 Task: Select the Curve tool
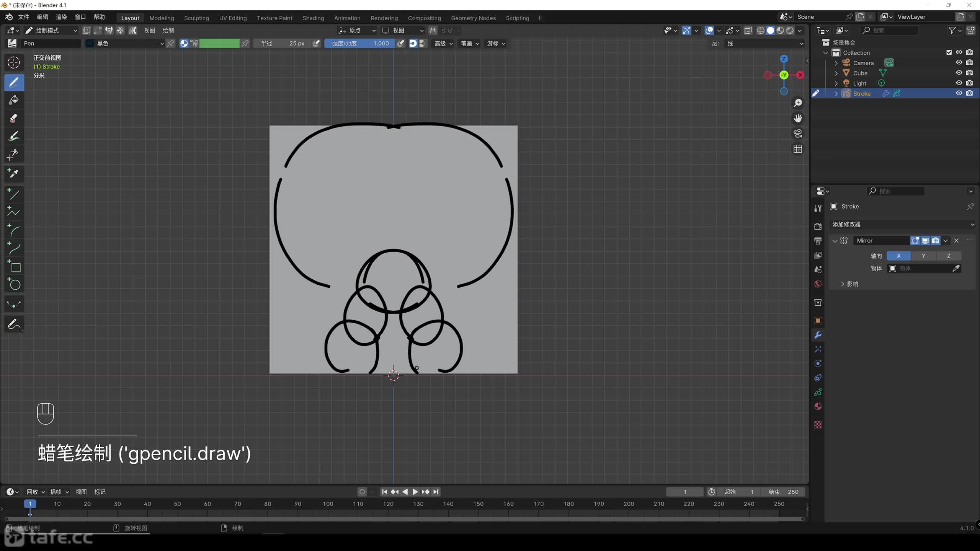coord(14,248)
